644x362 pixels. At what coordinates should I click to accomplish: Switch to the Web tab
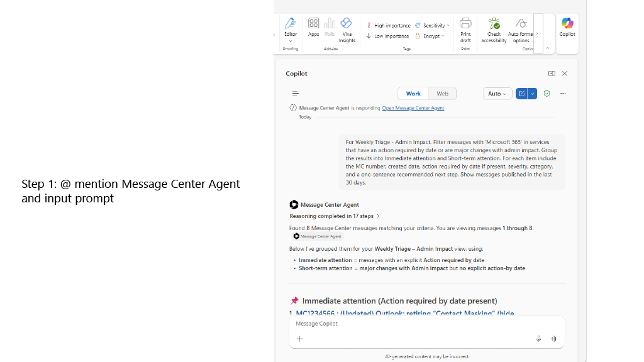(443, 94)
